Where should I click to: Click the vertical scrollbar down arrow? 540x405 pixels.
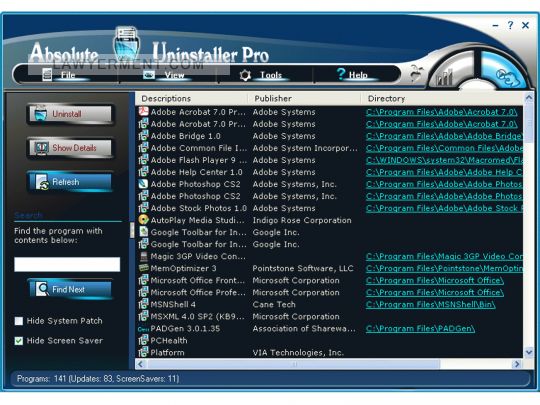529,352
